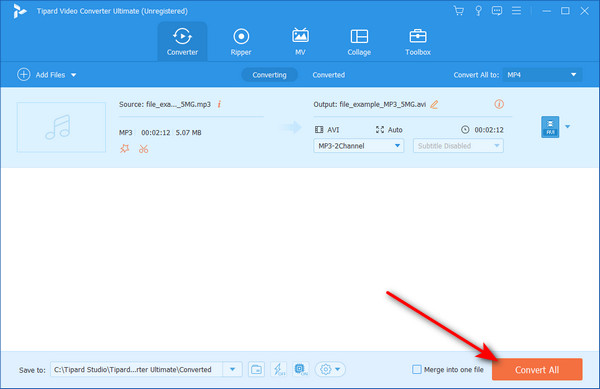Expand the Save to path dropdown arrow

232,369
